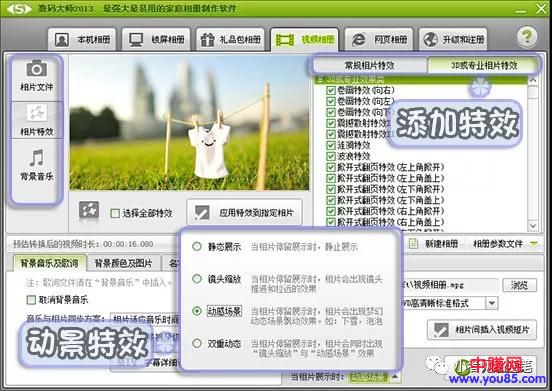552x391 pixels.
Task: Enable the 选择全部特效 checkbox
Action: (115, 213)
